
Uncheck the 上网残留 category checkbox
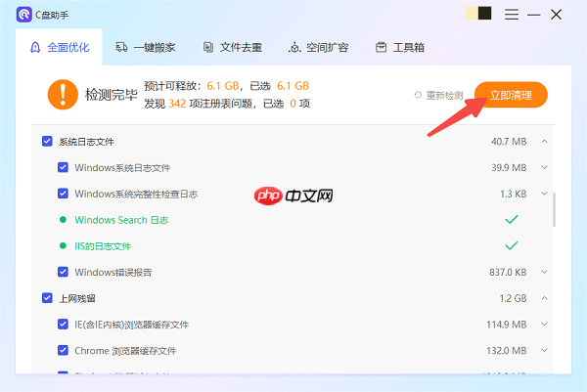[x=47, y=298]
